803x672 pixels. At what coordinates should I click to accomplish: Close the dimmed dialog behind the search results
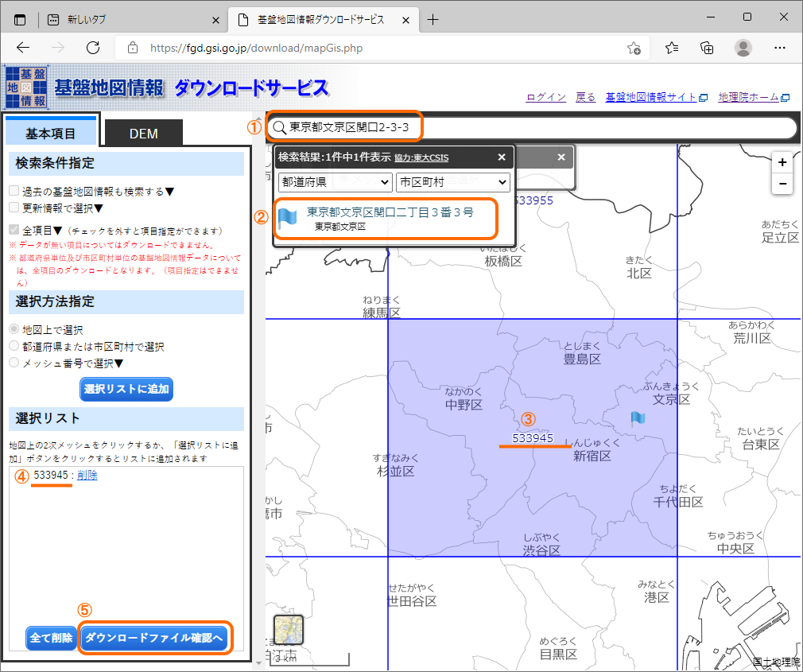point(561,157)
